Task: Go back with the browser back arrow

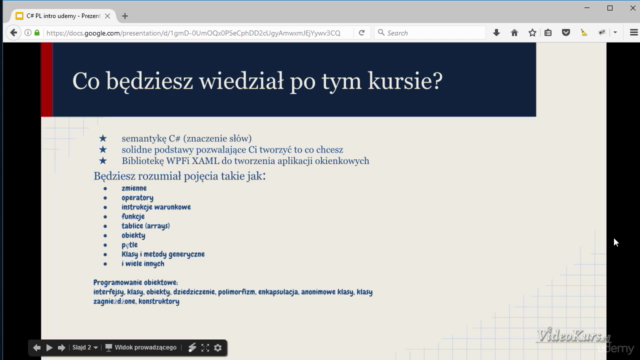Action: [13, 33]
